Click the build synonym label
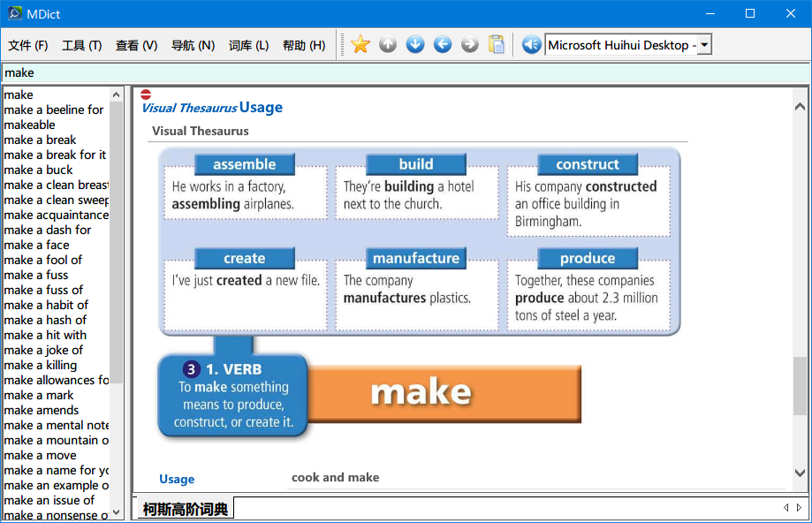 pos(416,164)
